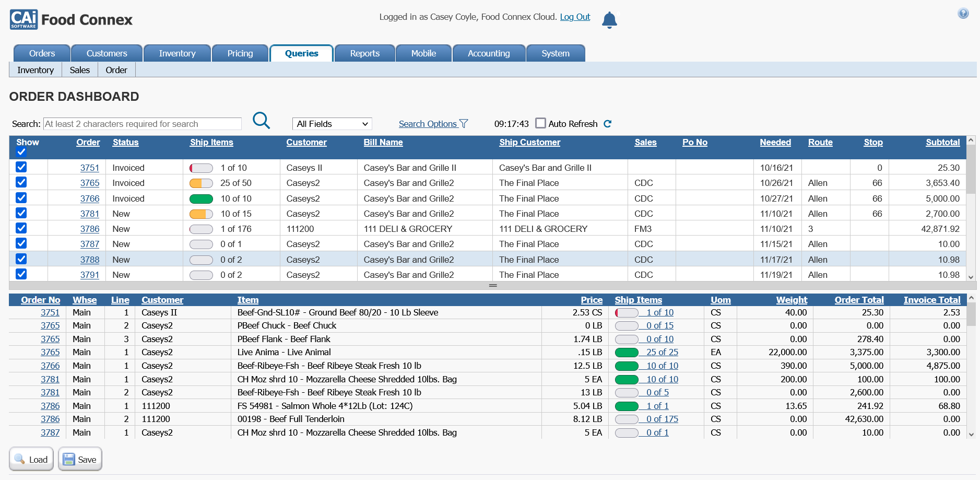
Task: Open the All Fields dropdown
Action: pyautogui.click(x=332, y=124)
